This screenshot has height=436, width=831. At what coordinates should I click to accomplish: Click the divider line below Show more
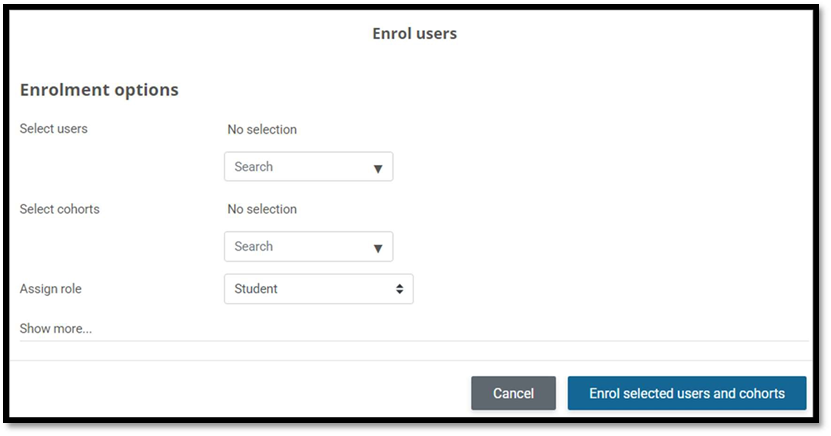(414, 341)
